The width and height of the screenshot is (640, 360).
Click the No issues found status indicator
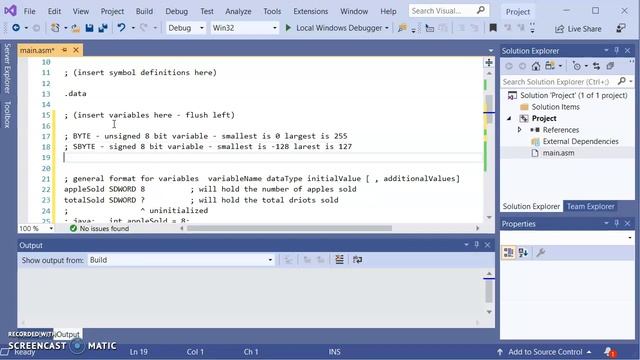click(x=99, y=229)
